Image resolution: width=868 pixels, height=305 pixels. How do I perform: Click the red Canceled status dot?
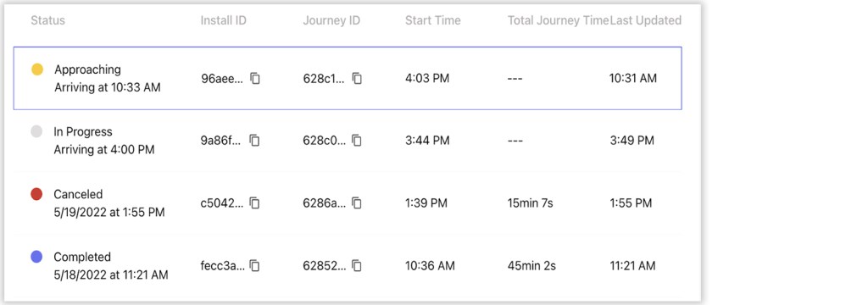[36, 194]
